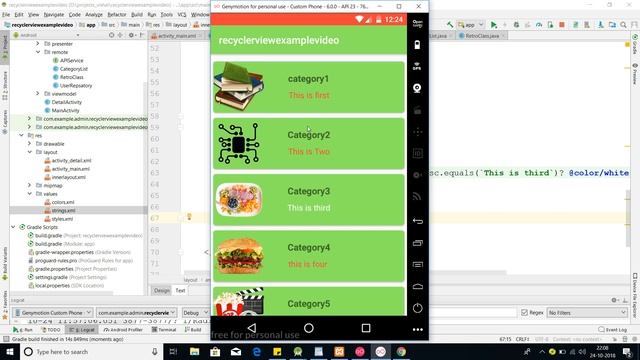Click the Cortana microphone icon

point(155,351)
